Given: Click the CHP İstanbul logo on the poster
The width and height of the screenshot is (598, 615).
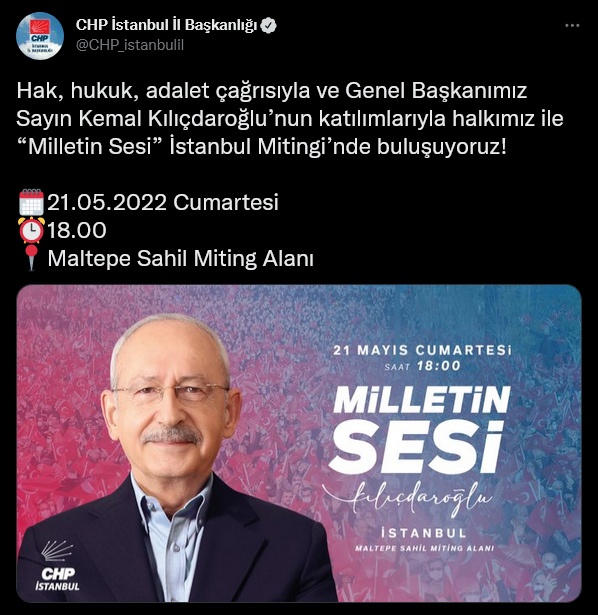Looking at the screenshot, I should pyautogui.click(x=57, y=566).
